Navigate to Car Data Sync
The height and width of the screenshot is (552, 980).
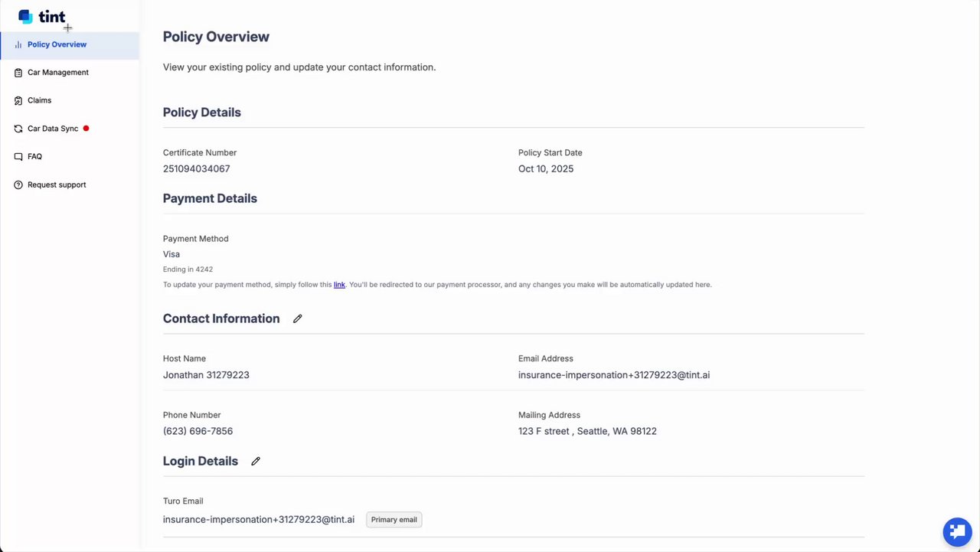click(53, 129)
